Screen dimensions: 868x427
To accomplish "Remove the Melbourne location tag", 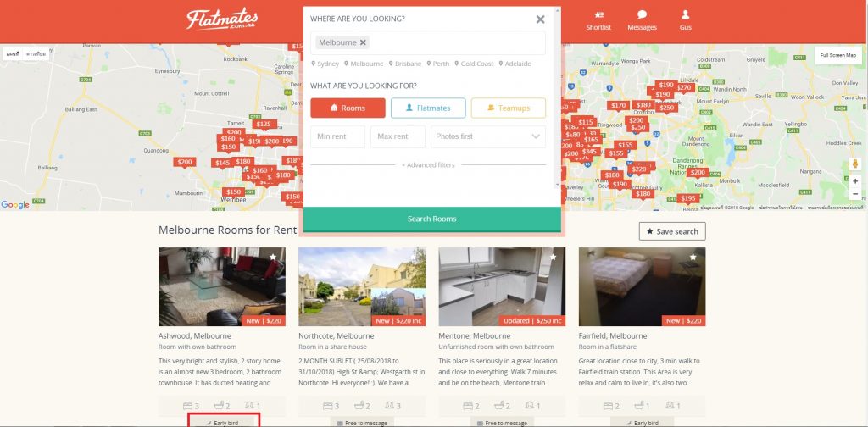I will click(x=363, y=42).
